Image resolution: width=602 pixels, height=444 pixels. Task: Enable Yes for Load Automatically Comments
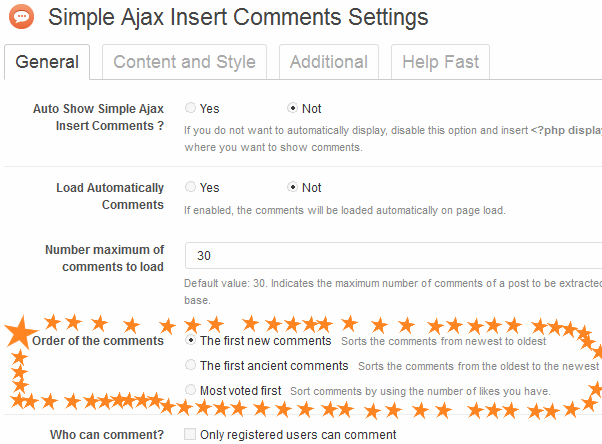point(191,187)
